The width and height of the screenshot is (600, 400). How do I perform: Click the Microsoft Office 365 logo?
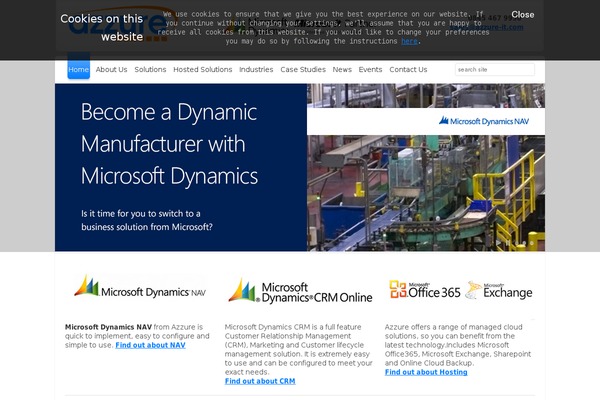pyautogui.click(x=425, y=290)
